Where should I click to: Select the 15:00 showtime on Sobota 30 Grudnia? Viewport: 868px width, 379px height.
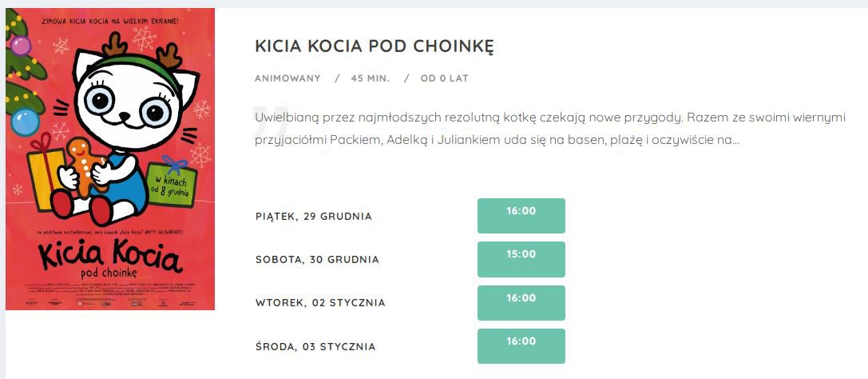[521, 259]
